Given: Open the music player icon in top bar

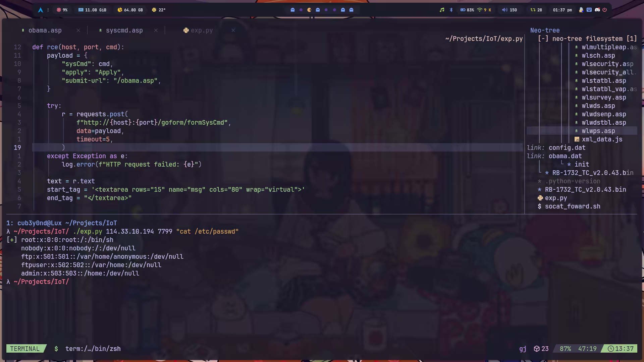Looking at the screenshot, I should pyautogui.click(x=442, y=10).
